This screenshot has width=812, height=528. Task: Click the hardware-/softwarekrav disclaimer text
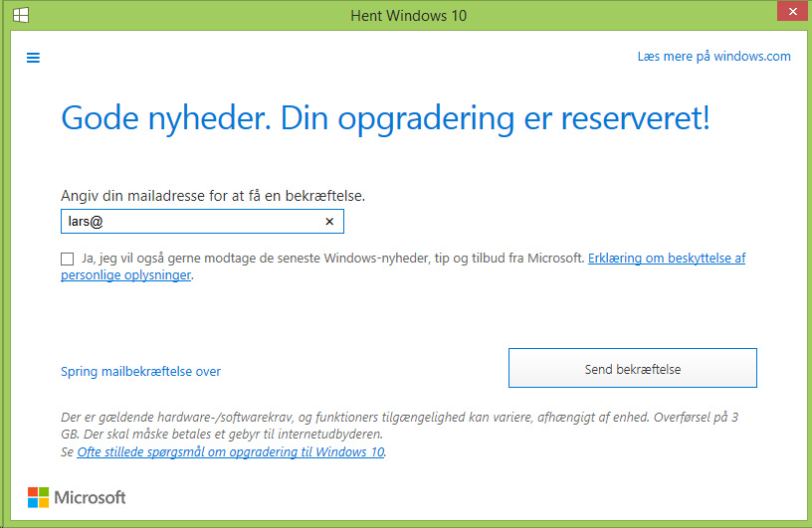tap(400, 425)
